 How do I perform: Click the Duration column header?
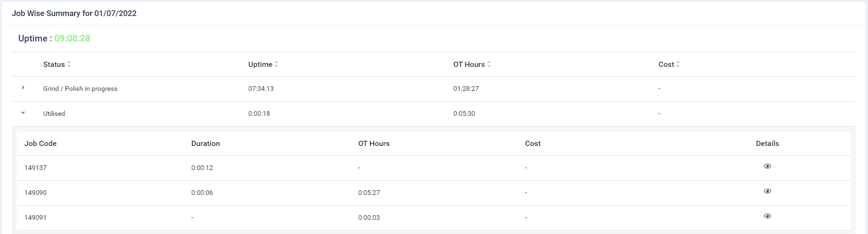205,144
